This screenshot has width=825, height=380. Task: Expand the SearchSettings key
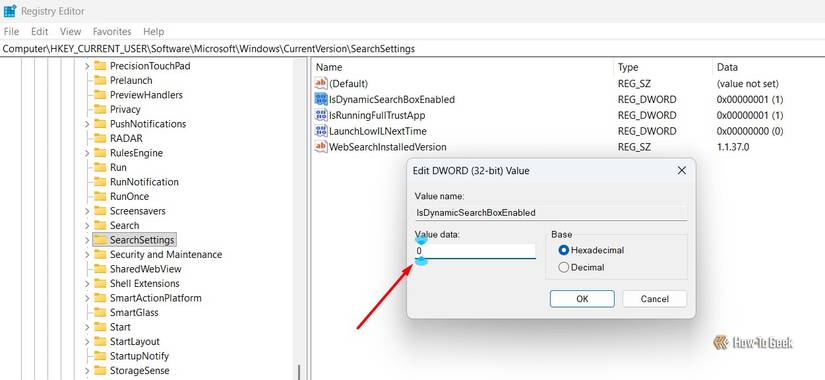click(87, 240)
